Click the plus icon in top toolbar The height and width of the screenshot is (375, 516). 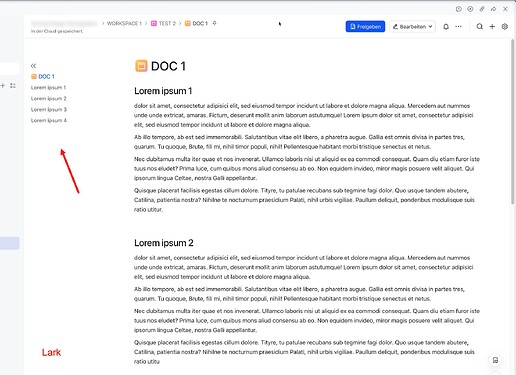point(492,26)
